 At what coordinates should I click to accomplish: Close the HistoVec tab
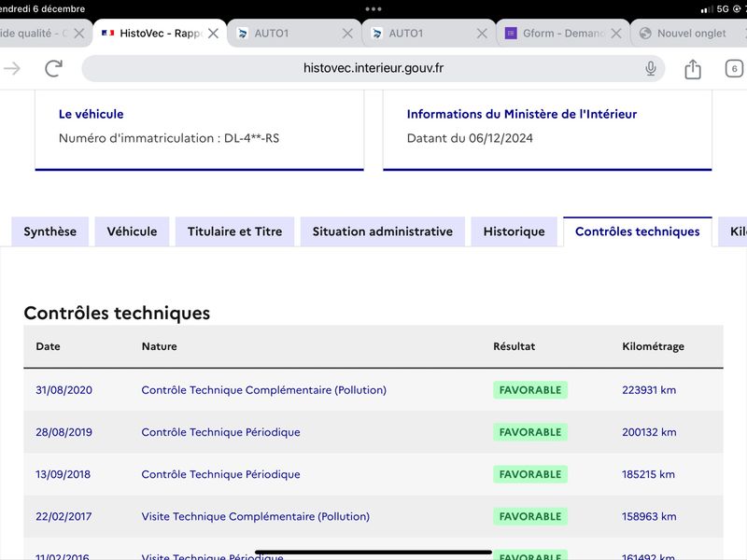214,34
